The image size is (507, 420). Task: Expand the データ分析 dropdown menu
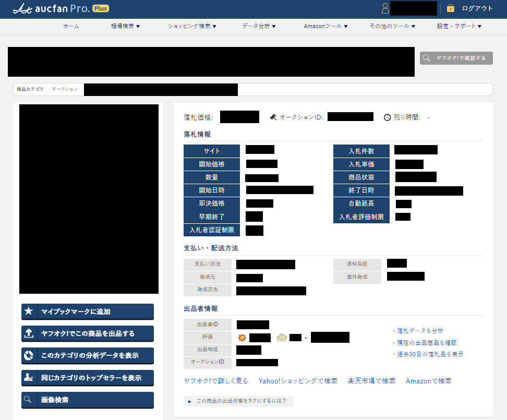click(259, 26)
